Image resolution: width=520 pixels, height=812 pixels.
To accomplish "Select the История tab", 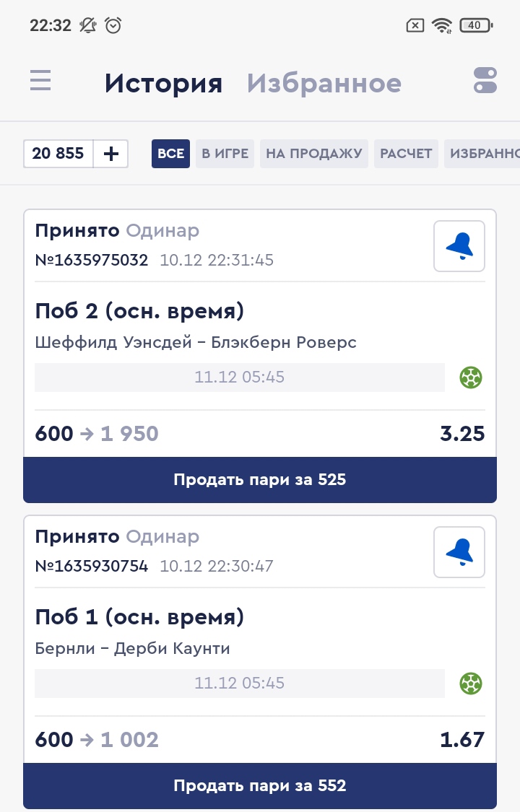I will [163, 84].
